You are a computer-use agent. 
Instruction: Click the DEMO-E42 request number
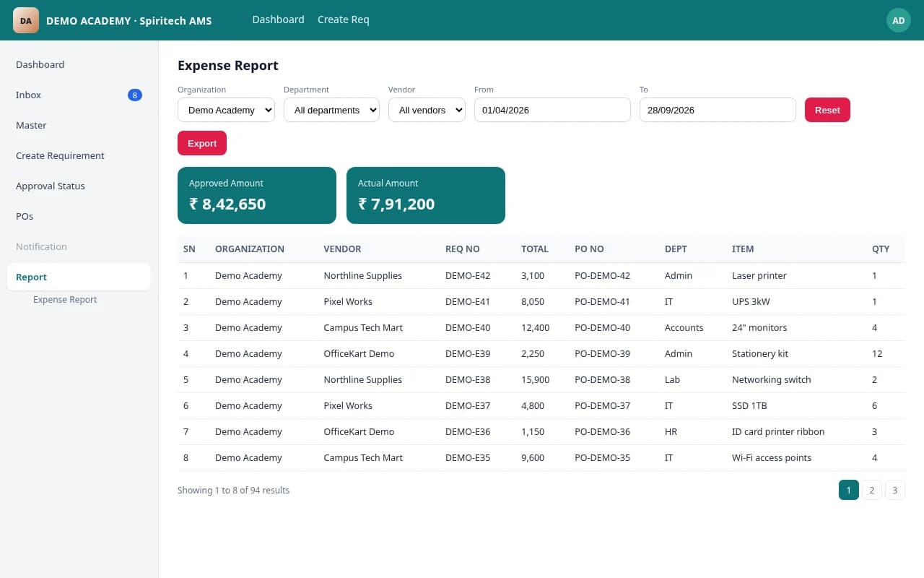(x=468, y=275)
